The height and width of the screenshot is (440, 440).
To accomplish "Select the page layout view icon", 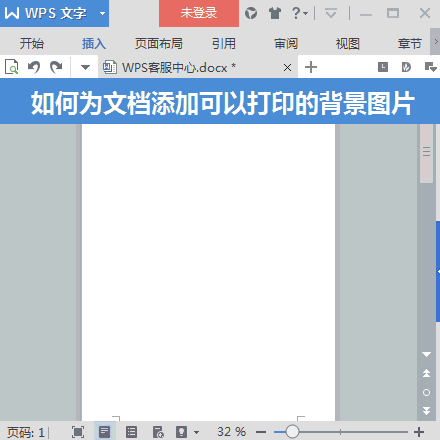I will point(105,432).
